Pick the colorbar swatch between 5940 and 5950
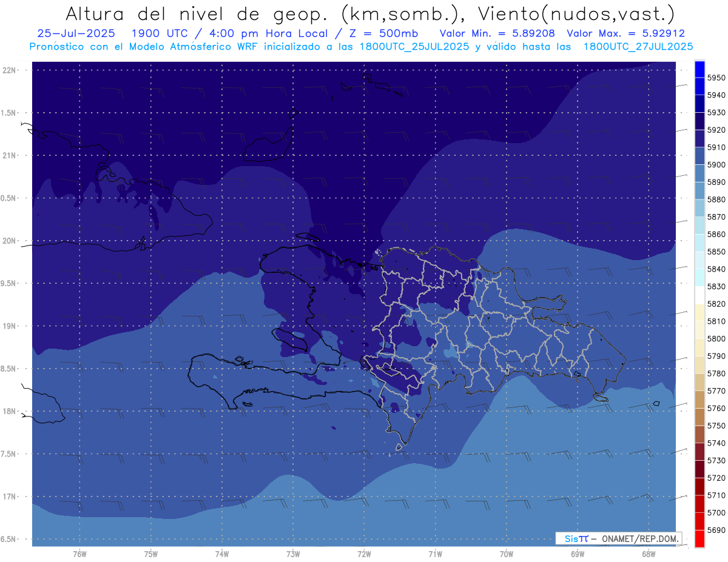The image size is (728, 562). point(699,87)
